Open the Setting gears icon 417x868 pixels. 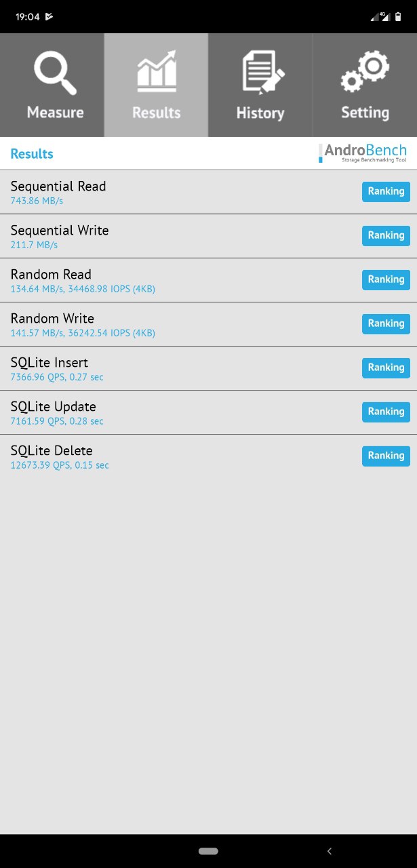tap(365, 73)
